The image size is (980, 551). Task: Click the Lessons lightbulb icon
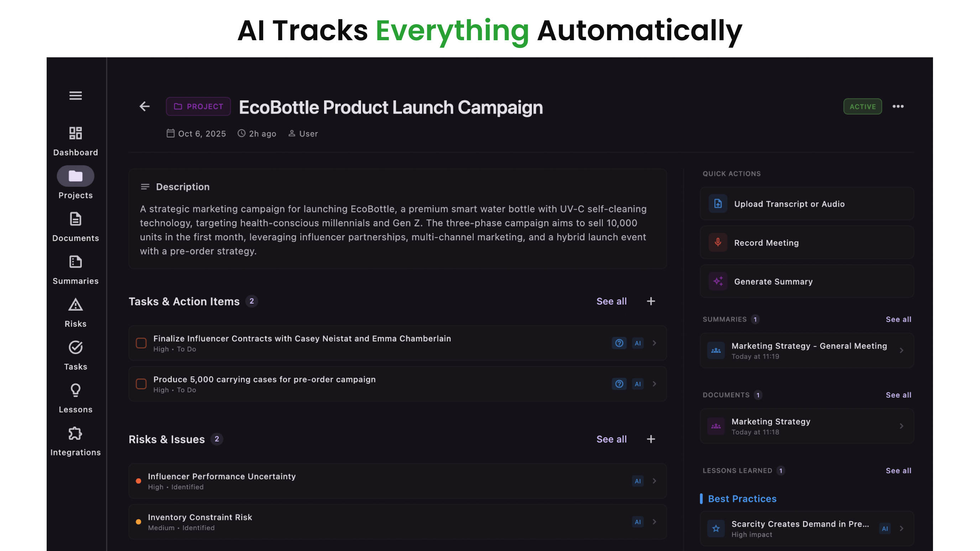click(x=75, y=390)
